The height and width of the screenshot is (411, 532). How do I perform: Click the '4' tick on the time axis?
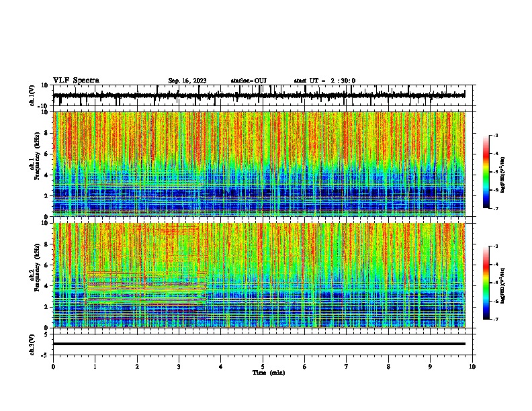pos(221,367)
